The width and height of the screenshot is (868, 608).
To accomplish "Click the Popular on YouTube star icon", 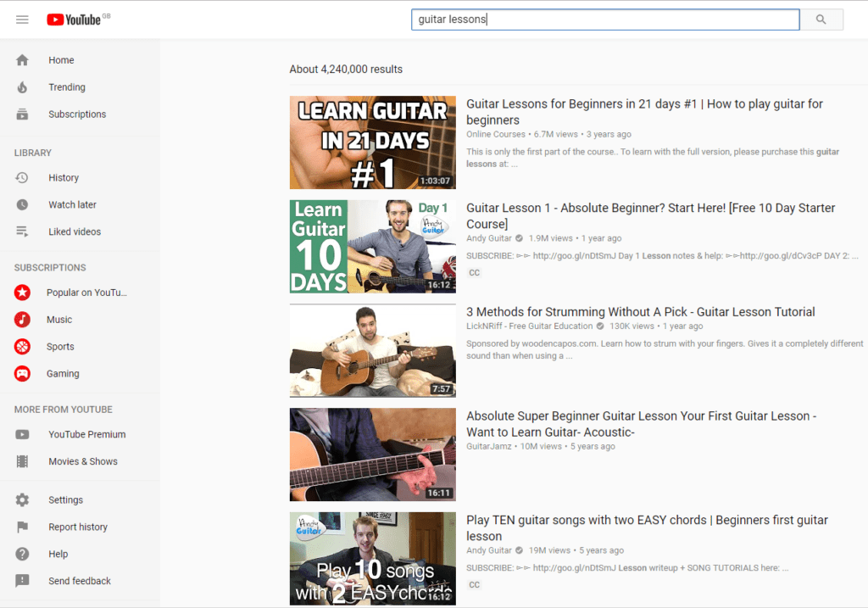I will pyautogui.click(x=22, y=293).
